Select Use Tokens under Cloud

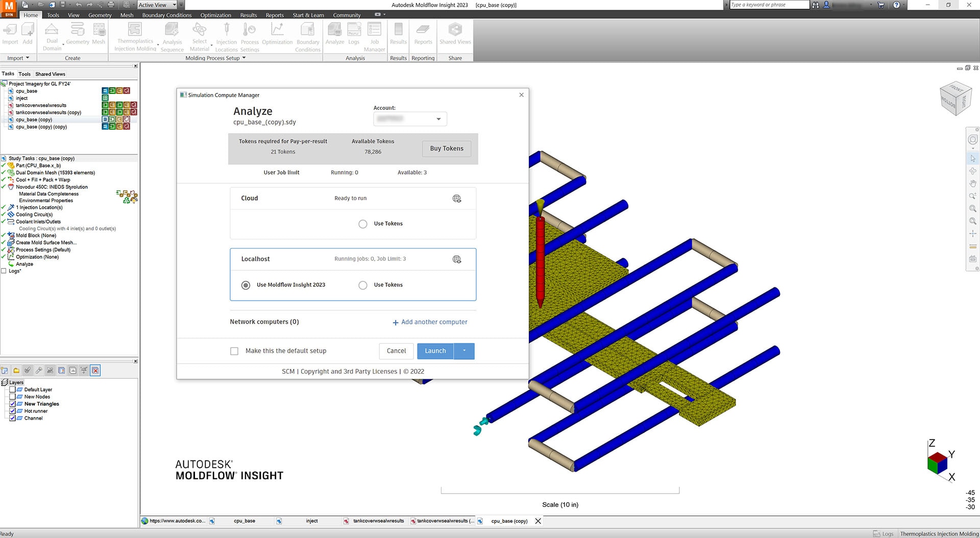click(363, 224)
